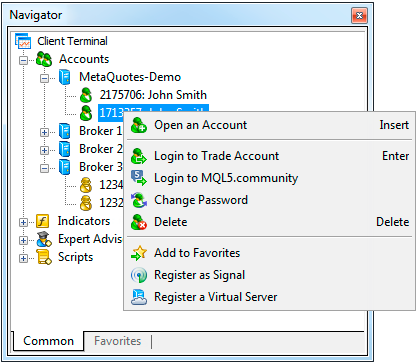The image size is (418, 362).
Task: Click the Client Terminal icon
Action: tap(23, 41)
